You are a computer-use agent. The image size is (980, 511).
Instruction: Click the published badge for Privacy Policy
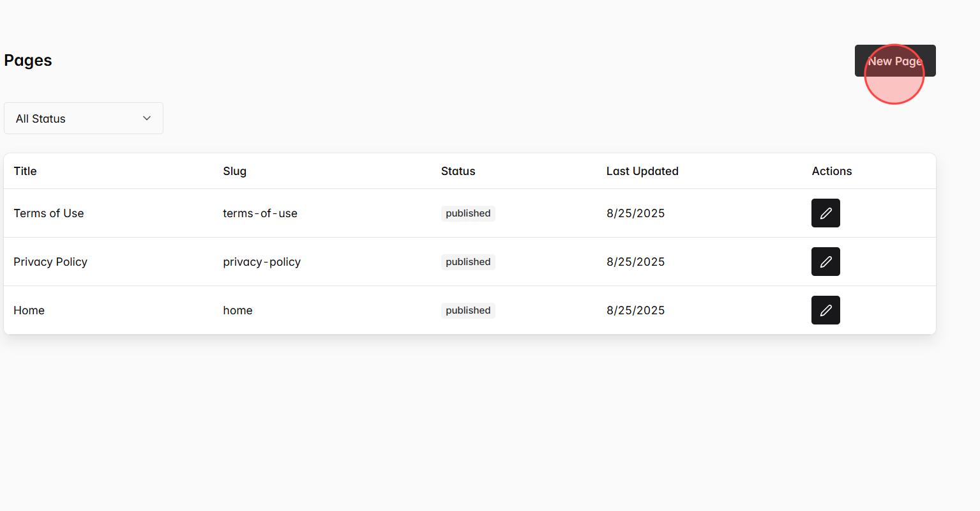(468, 261)
